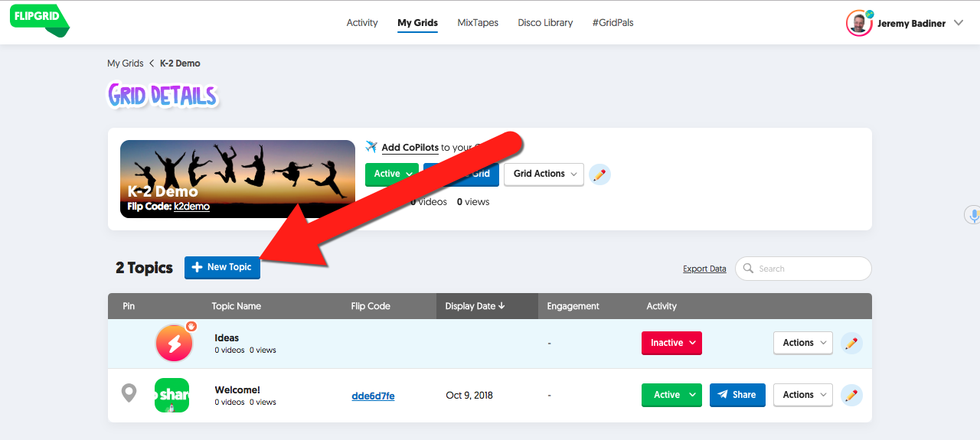Click the airplane CoPilots icon
The height and width of the screenshot is (440, 980).
(x=371, y=147)
